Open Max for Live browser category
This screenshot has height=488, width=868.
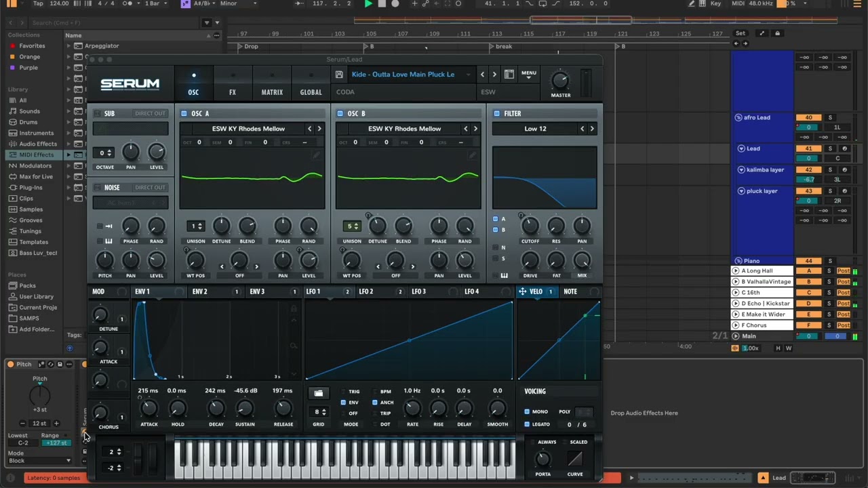[36, 176]
